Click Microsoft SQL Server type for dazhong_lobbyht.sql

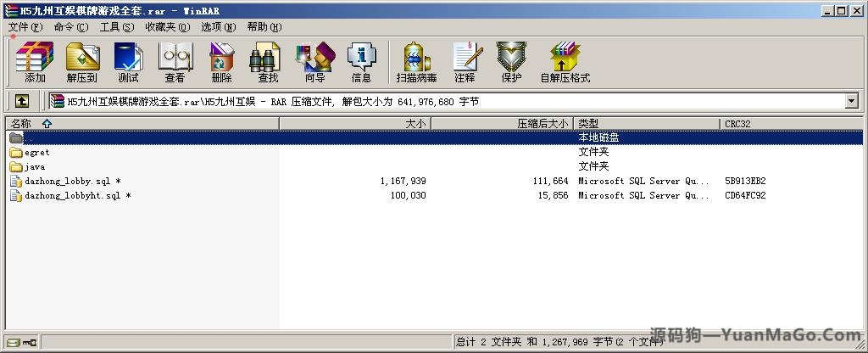pos(644,196)
